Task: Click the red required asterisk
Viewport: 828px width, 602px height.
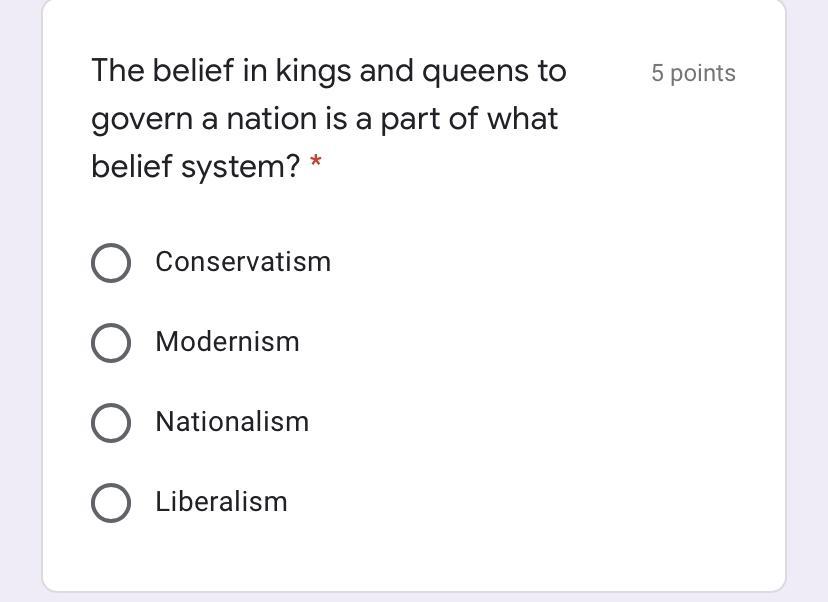Action: coord(316,164)
